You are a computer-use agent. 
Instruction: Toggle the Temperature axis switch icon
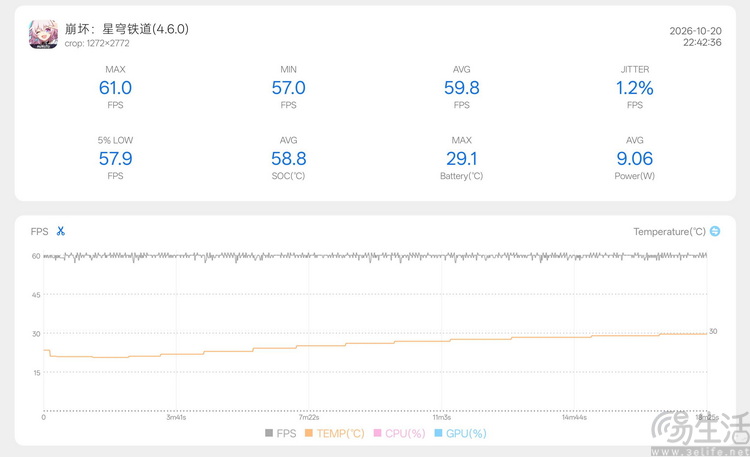pyautogui.click(x=715, y=231)
